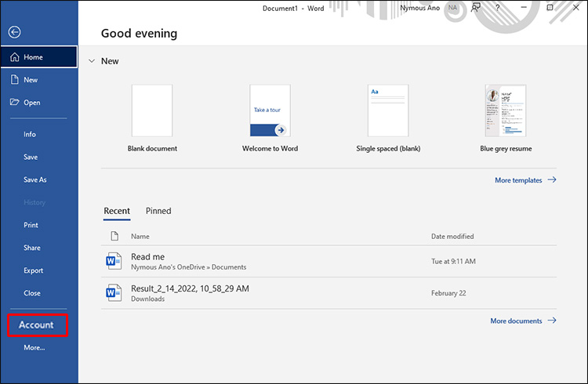Switch to the Pinned tab
This screenshot has width=588, height=384.
click(158, 211)
